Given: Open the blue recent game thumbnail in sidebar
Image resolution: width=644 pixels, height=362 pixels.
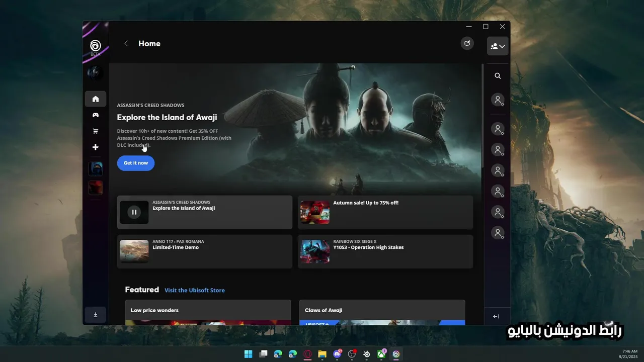Looking at the screenshot, I should [96, 169].
